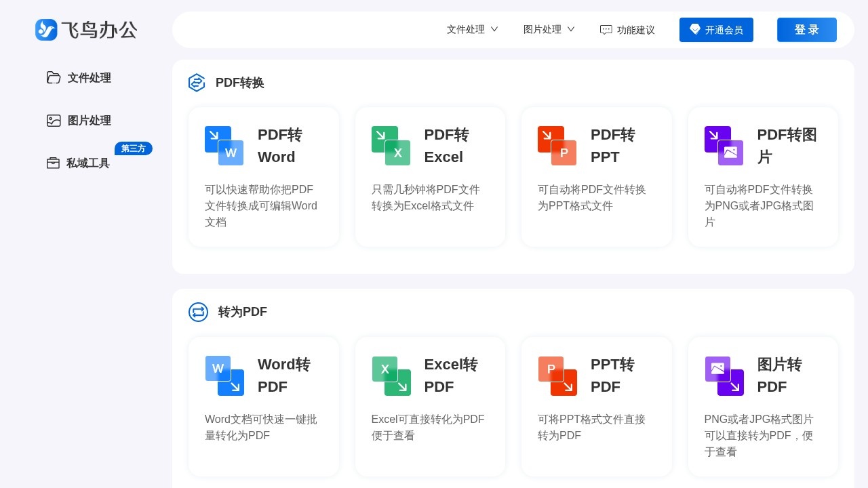868x488 pixels.
Task: Open 图片处理 in the left sidebar
Action: (79, 121)
